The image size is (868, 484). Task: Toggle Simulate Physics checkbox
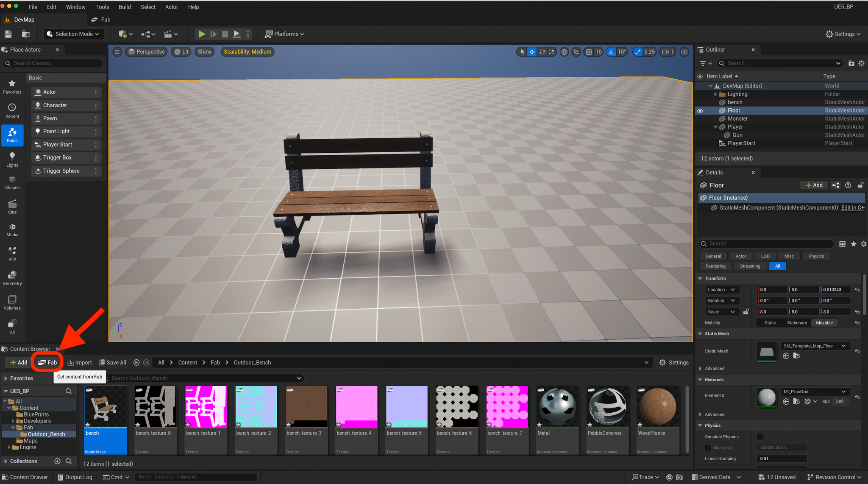coord(760,436)
